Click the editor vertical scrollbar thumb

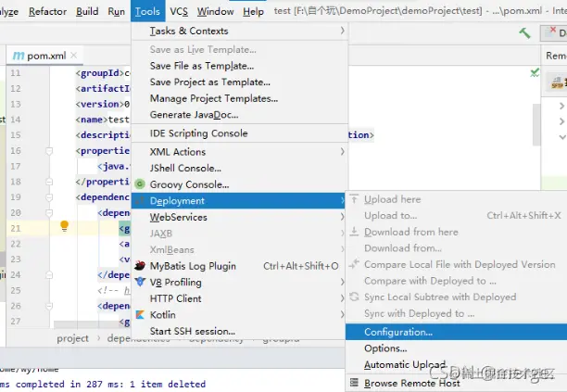click(536, 124)
